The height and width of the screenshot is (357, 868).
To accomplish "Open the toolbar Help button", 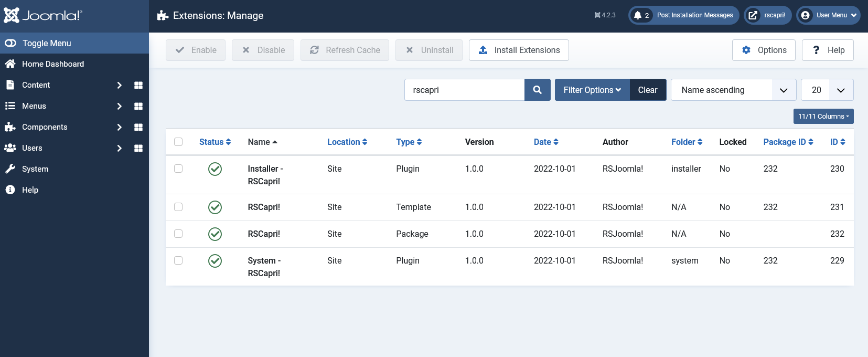I will point(828,50).
